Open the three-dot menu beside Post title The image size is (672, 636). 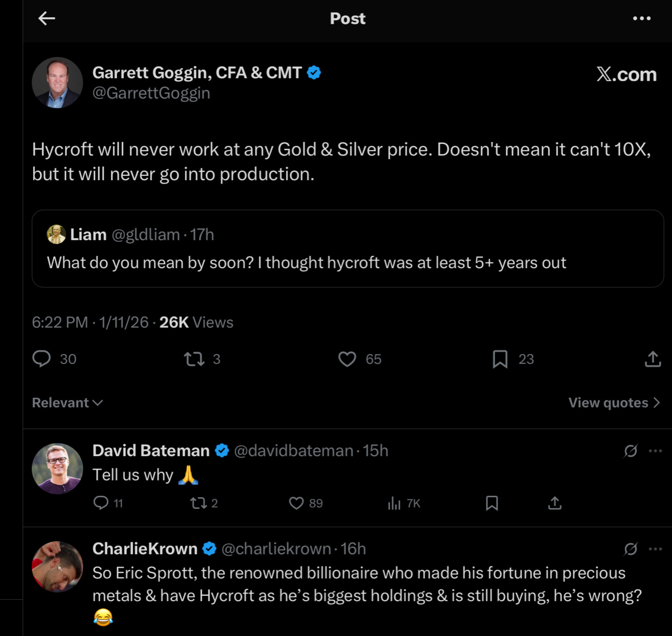pyautogui.click(x=642, y=18)
